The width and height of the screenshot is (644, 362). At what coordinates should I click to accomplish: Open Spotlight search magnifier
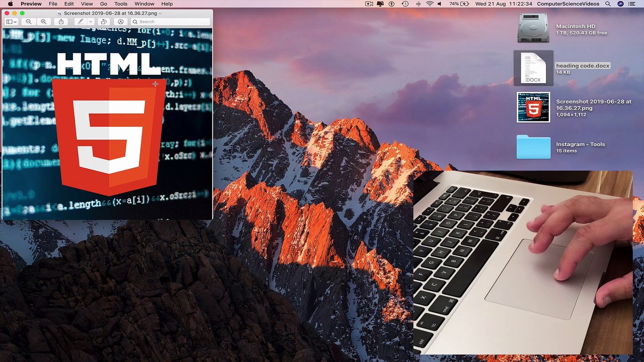click(608, 4)
